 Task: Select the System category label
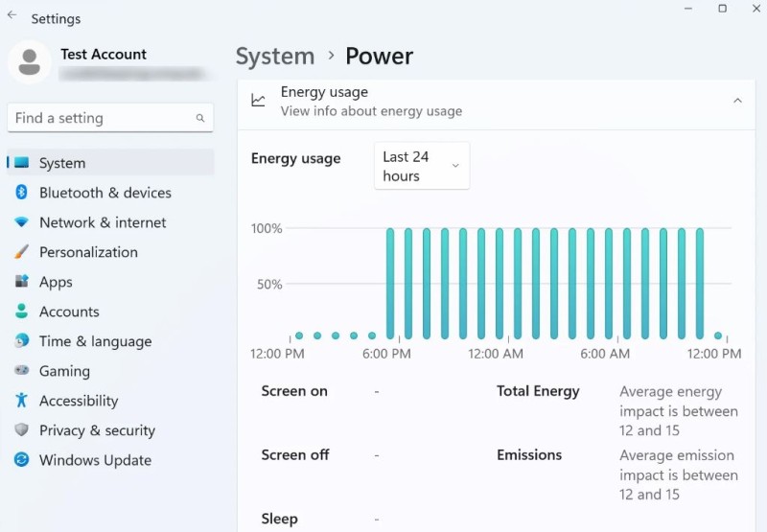coord(62,163)
